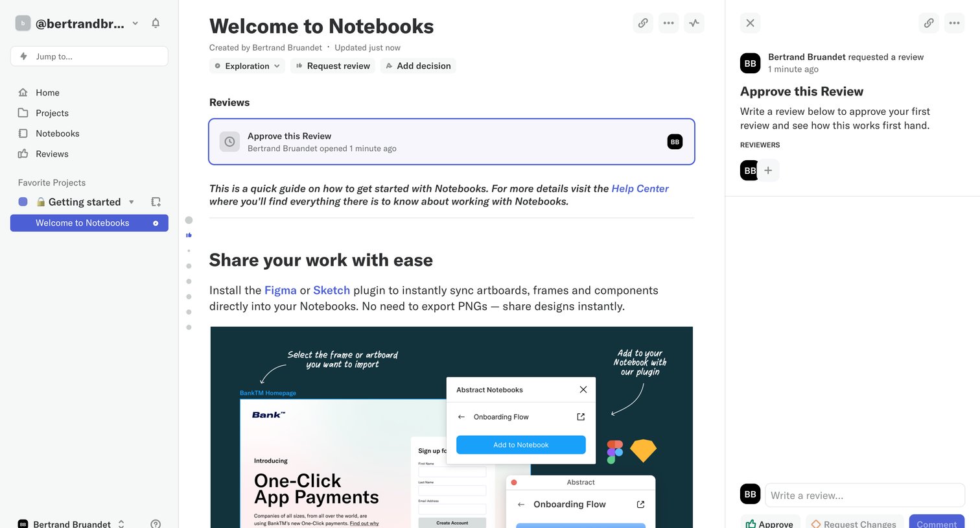Click the Home house icon
The height and width of the screenshot is (528, 980).
coord(23,92)
